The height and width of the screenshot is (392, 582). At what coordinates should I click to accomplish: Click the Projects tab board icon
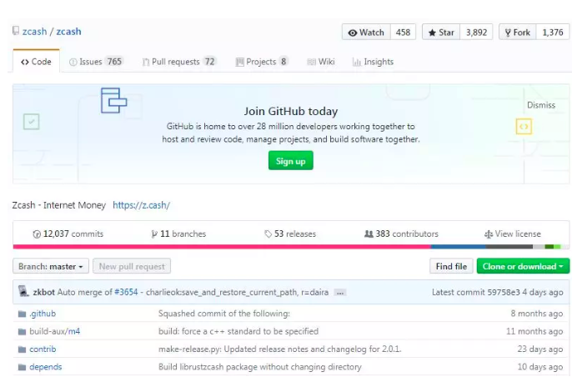(240, 62)
